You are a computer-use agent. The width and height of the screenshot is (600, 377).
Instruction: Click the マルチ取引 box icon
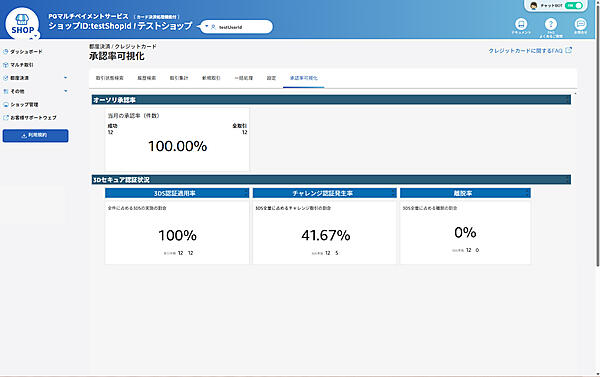(5, 65)
